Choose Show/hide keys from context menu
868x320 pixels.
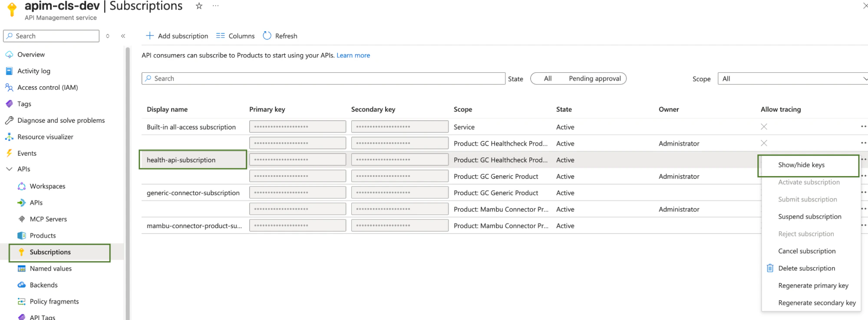[x=801, y=165]
